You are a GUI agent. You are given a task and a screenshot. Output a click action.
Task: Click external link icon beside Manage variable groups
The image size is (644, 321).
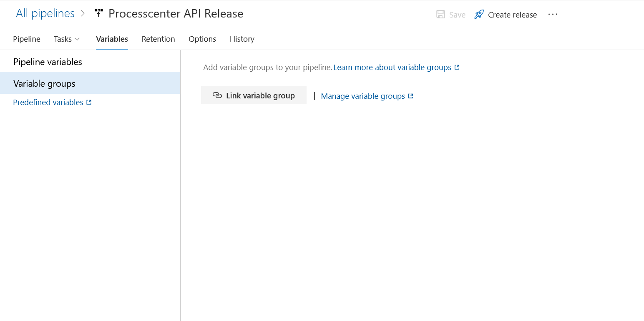point(411,96)
